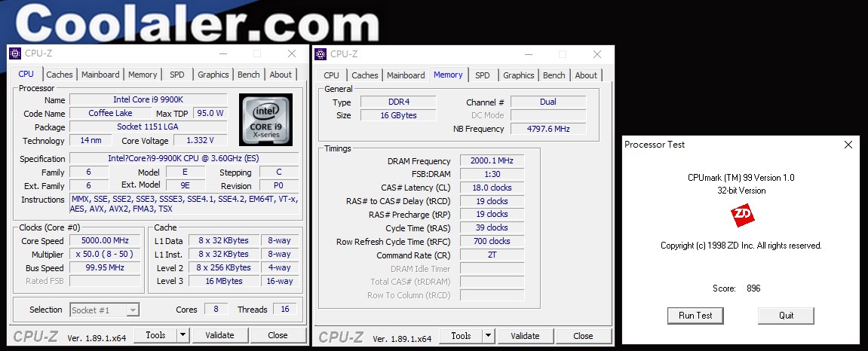Screen dimensions: 868x351
Task: Expand Tools dropdown arrow in left CPU-Z window
Action: tap(183, 335)
